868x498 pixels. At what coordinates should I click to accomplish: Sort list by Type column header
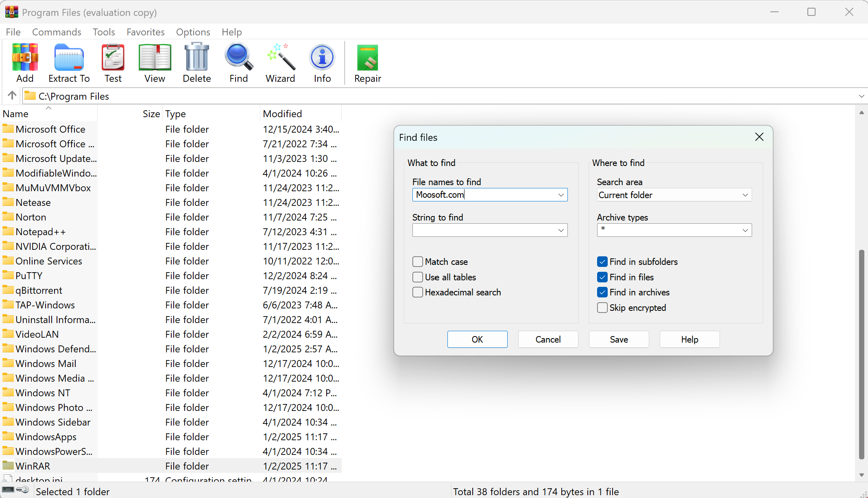211,114
